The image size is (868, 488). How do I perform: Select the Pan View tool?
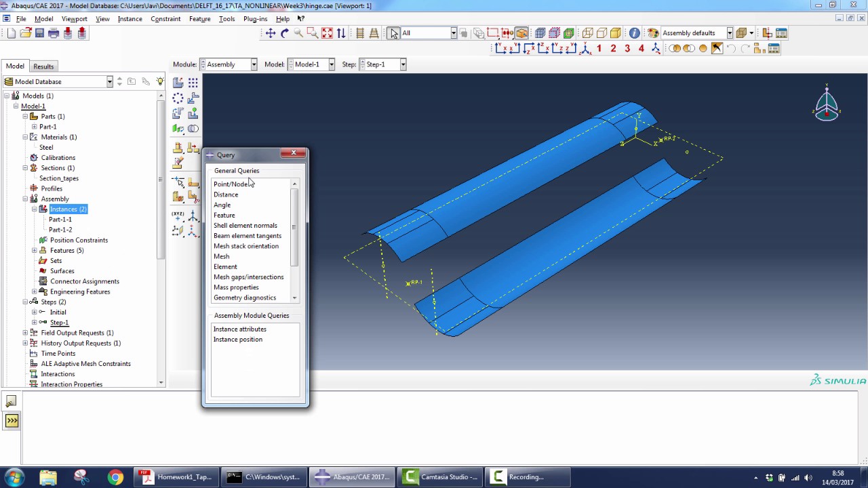271,33
